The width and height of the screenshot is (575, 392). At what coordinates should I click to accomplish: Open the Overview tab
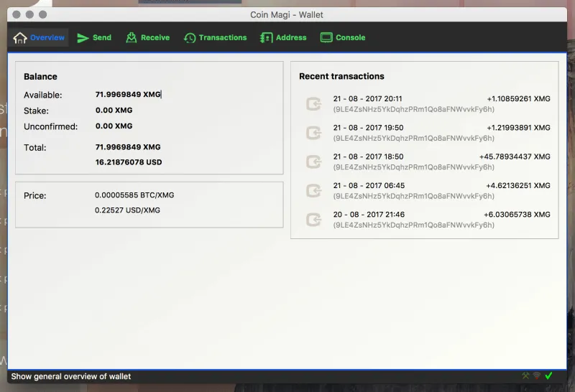pyautogui.click(x=39, y=37)
